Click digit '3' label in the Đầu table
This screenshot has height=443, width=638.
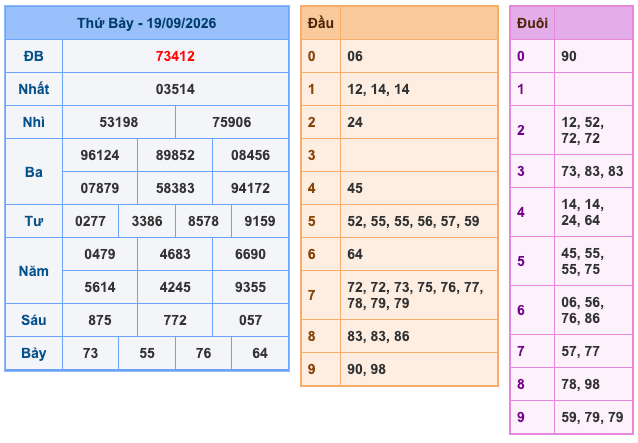point(312,155)
